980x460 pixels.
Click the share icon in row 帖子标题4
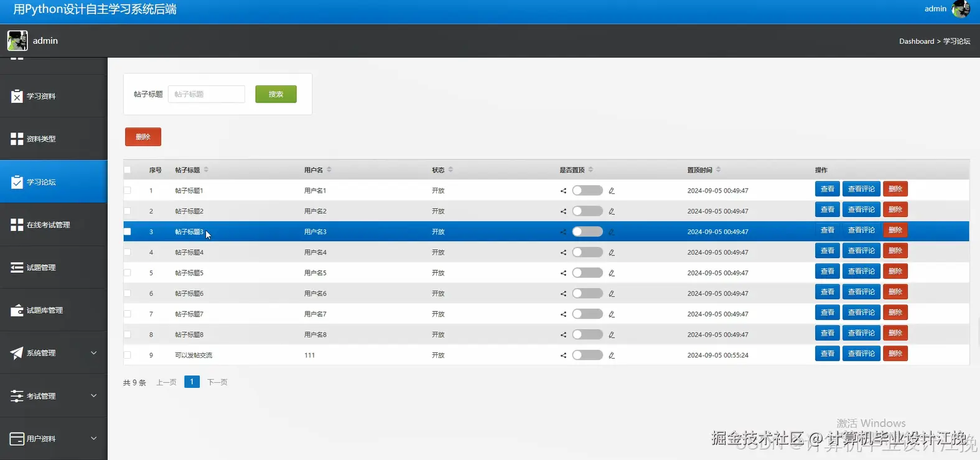[563, 252]
